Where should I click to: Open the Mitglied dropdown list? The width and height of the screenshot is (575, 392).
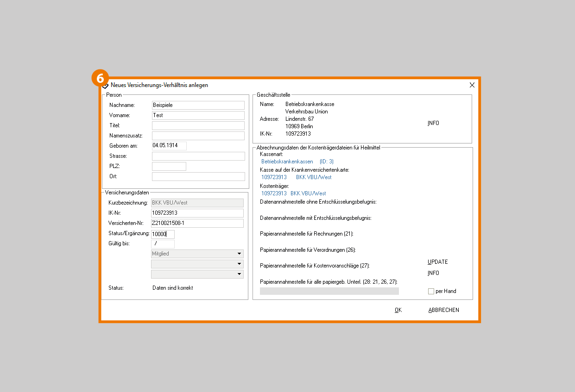pos(239,254)
